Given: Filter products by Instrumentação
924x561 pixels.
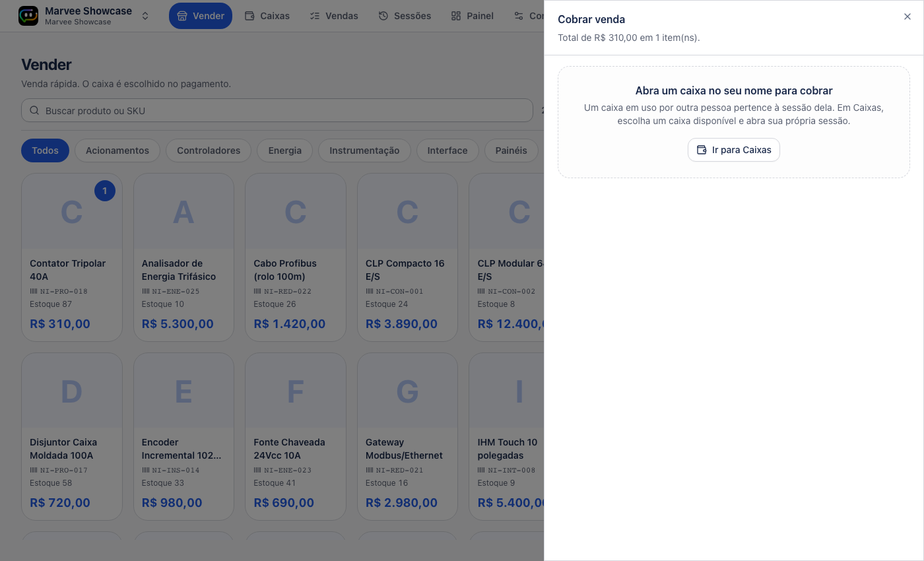Looking at the screenshot, I should point(364,150).
